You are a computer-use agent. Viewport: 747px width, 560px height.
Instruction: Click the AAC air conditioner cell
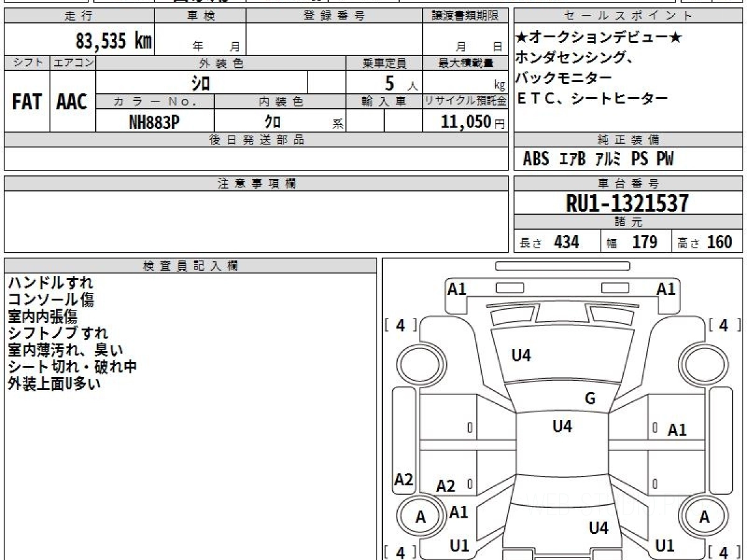72,101
